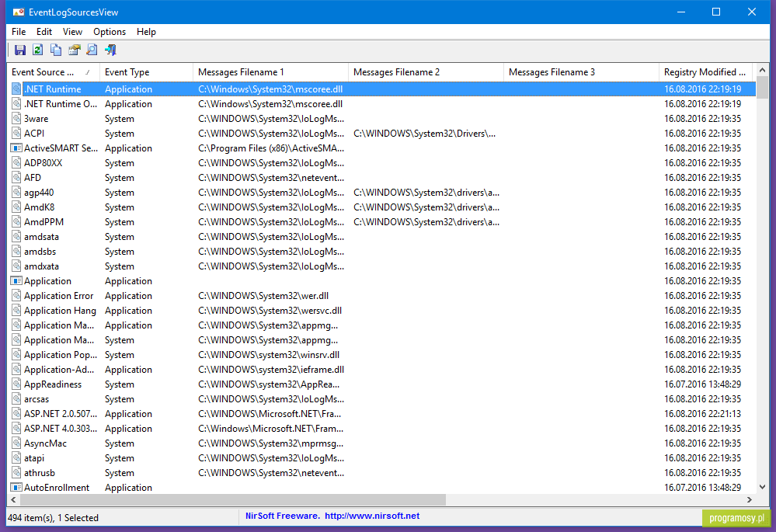The image size is (776, 532).
Task: Open Properties via the toolbar icon
Action: [x=75, y=50]
